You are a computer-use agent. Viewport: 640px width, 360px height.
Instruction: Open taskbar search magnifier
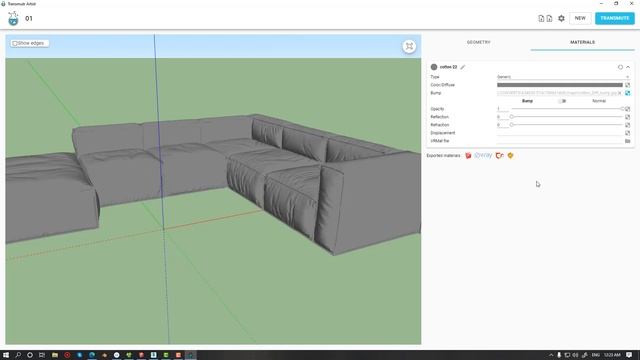pyautogui.click(x=18, y=355)
